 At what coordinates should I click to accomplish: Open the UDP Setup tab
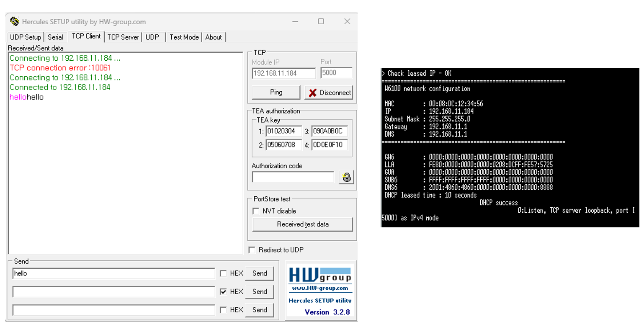pyautogui.click(x=25, y=37)
